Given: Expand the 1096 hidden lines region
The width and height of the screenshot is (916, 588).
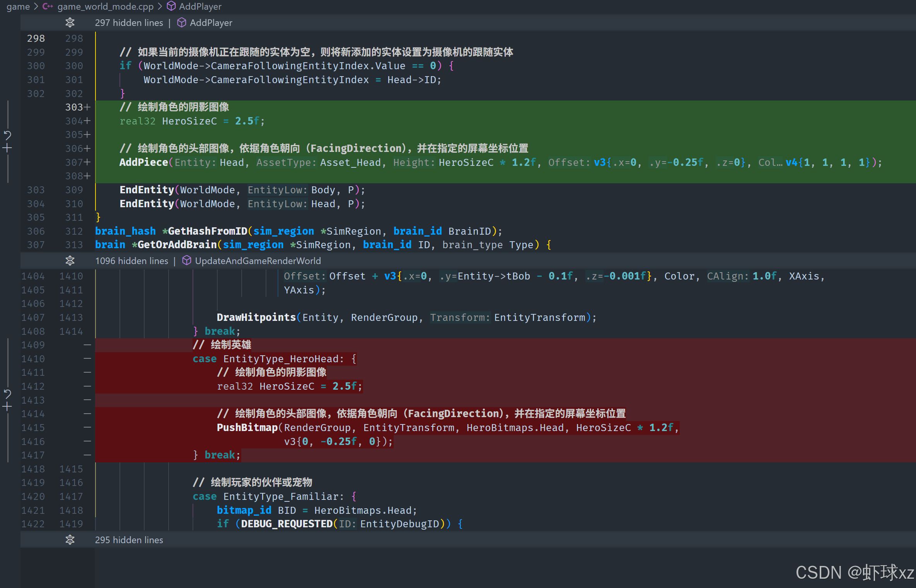Looking at the screenshot, I should pyautogui.click(x=70, y=261).
